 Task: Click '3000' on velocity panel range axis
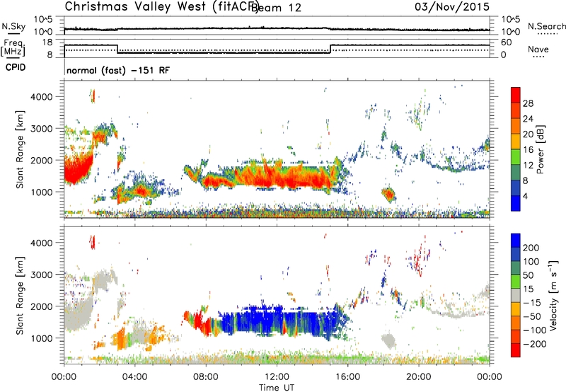(42, 275)
